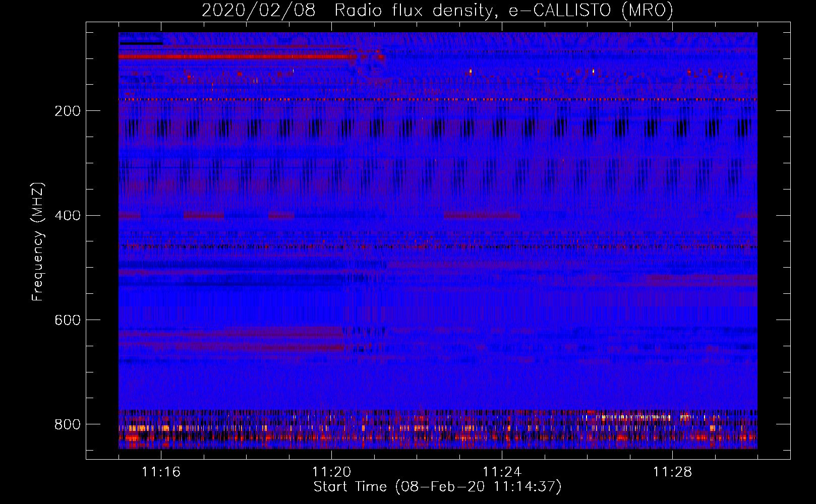This screenshot has height=504, width=816.
Task: Click the plot title '2020/02/08 Radio flux density, e-CALLISTO (MRO)'
Action: click(437, 10)
